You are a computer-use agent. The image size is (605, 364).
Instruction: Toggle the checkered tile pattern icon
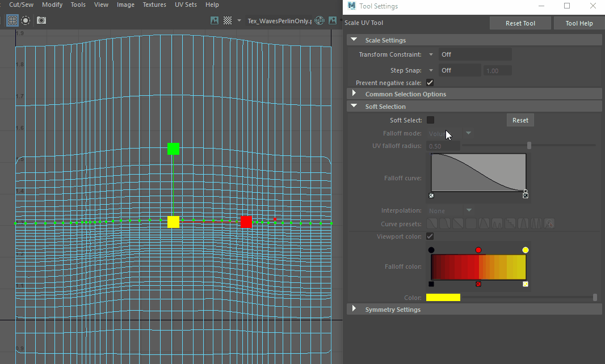coord(228,20)
